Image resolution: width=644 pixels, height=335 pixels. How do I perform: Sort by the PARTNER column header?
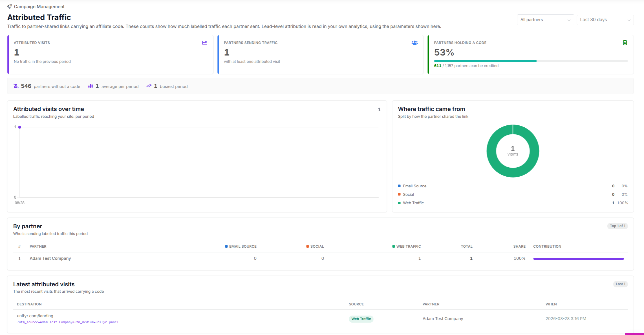[38, 247]
